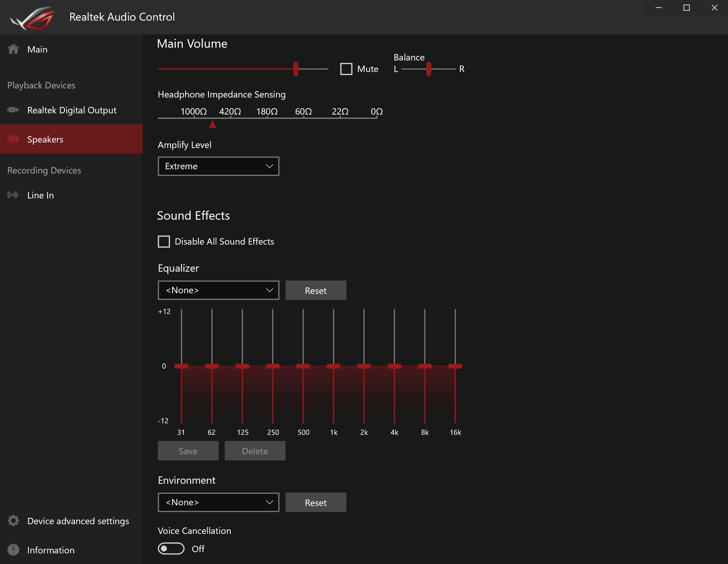Click the Realtek Digital Output device icon

point(13,110)
